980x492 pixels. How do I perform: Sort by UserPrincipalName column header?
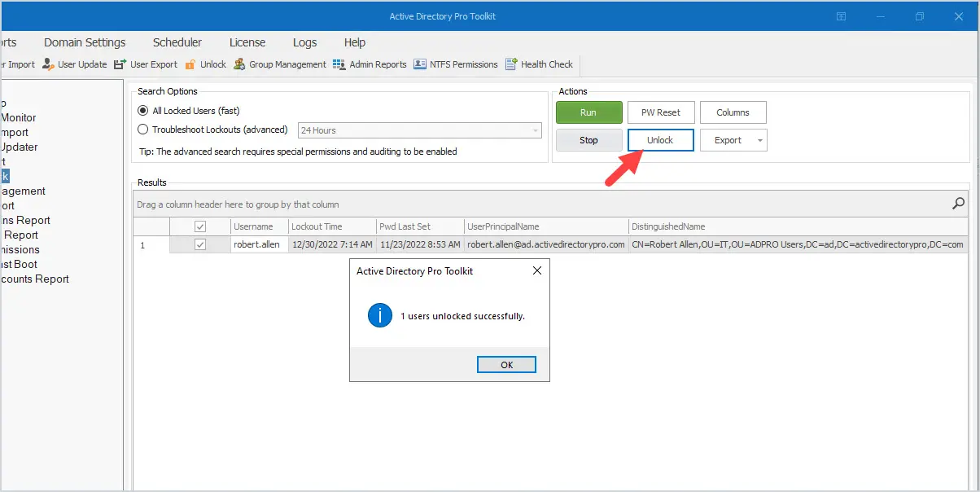tap(546, 226)
